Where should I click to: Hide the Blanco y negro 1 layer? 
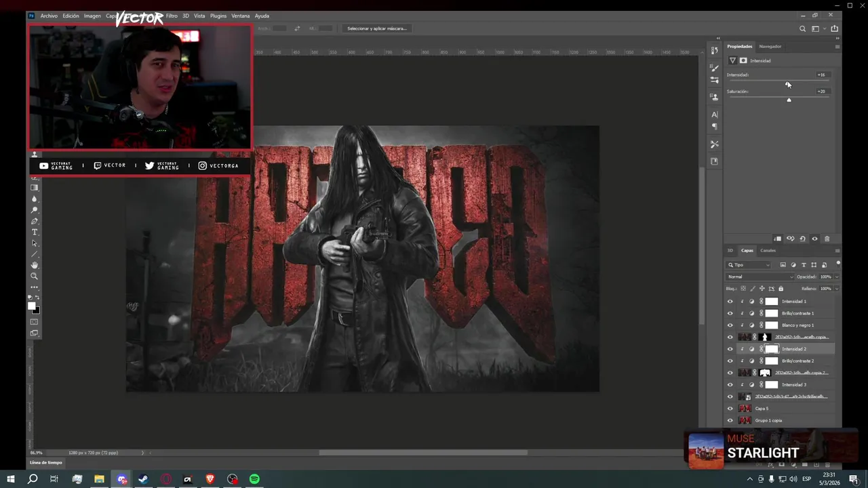click(x=730, y=325)
